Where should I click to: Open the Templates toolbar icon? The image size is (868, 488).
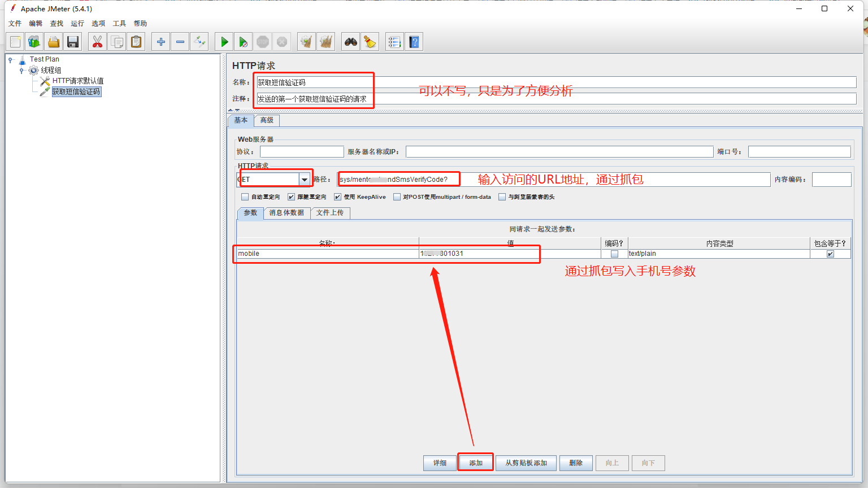[34, 42]
